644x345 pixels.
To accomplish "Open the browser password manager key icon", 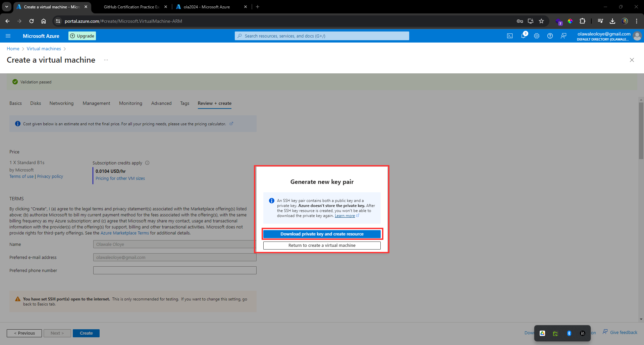I will click(520, 21).
